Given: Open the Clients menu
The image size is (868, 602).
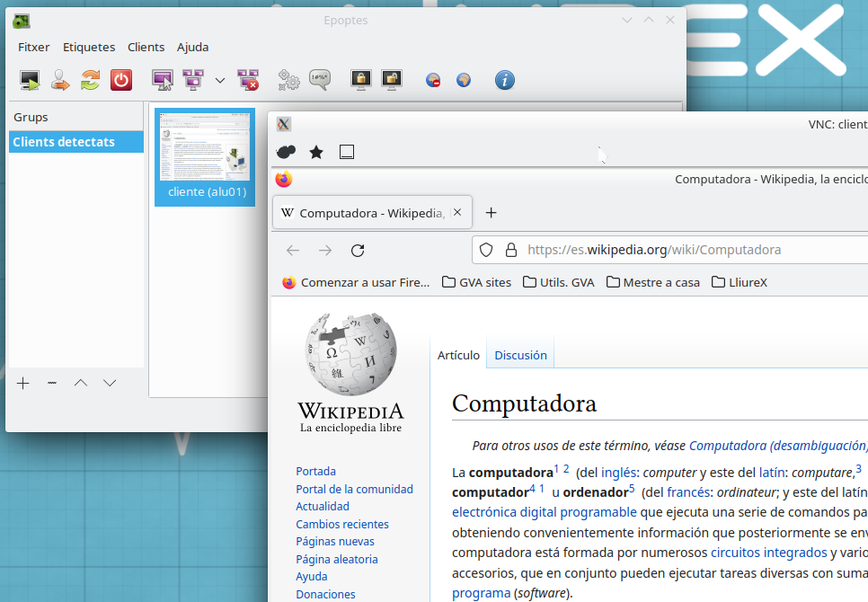Looking at the screenshot, I should pos(146,47).
